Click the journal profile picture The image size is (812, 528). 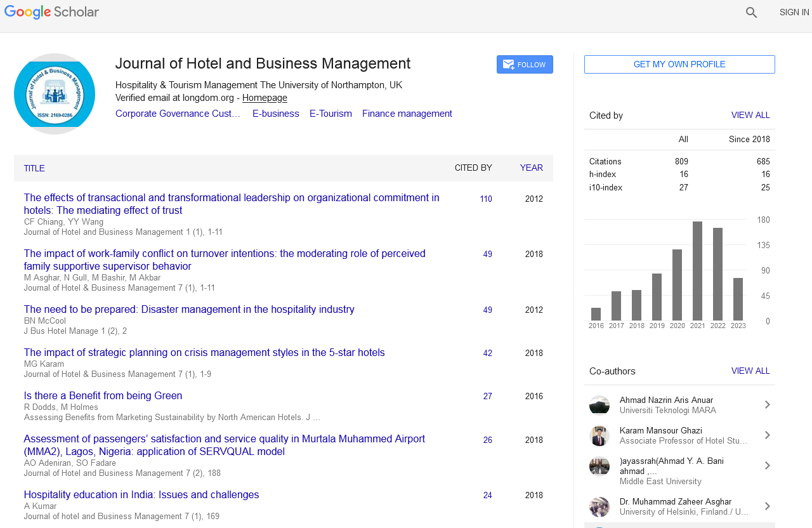(x=55, y=94)
